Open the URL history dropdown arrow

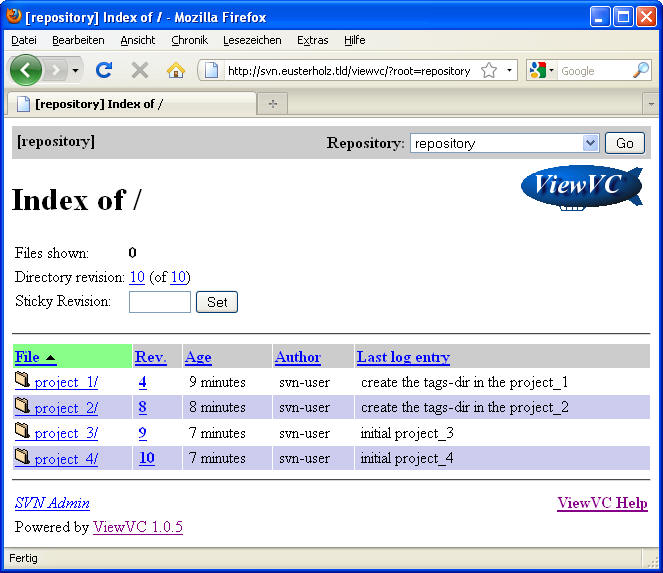coord(509,70)
